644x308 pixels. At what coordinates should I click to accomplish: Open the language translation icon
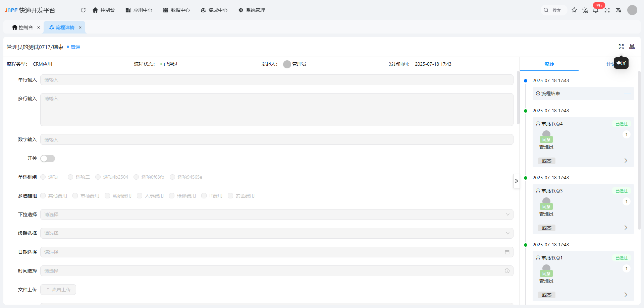(x=619, y=10)
